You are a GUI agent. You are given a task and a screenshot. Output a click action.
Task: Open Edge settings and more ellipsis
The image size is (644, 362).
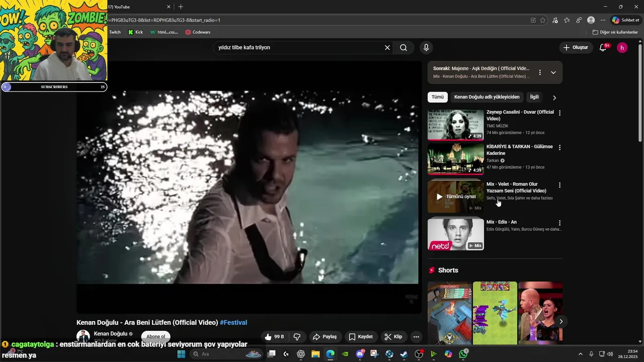coord(603,20)
